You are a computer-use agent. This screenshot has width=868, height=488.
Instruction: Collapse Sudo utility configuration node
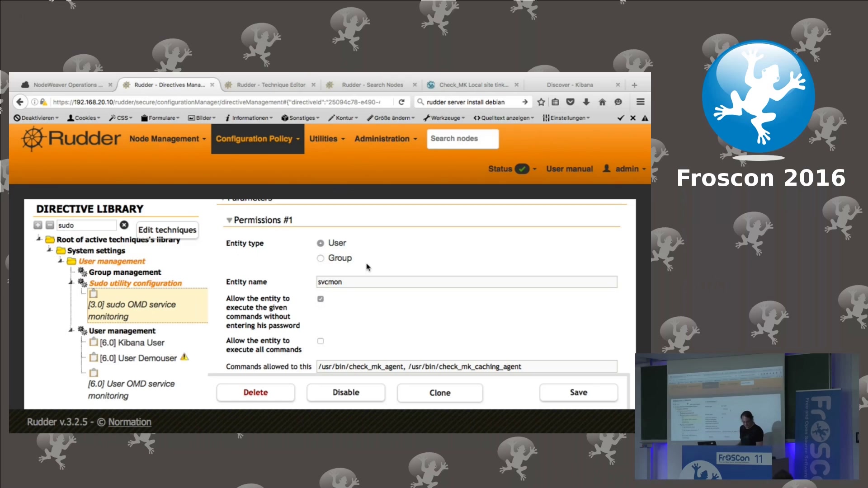pyautogui.click(x=71, y=282)
